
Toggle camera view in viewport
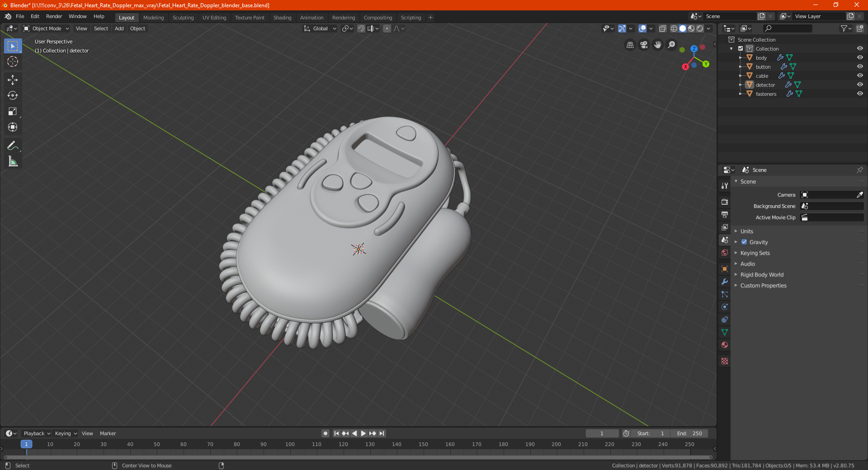(644, 45)
